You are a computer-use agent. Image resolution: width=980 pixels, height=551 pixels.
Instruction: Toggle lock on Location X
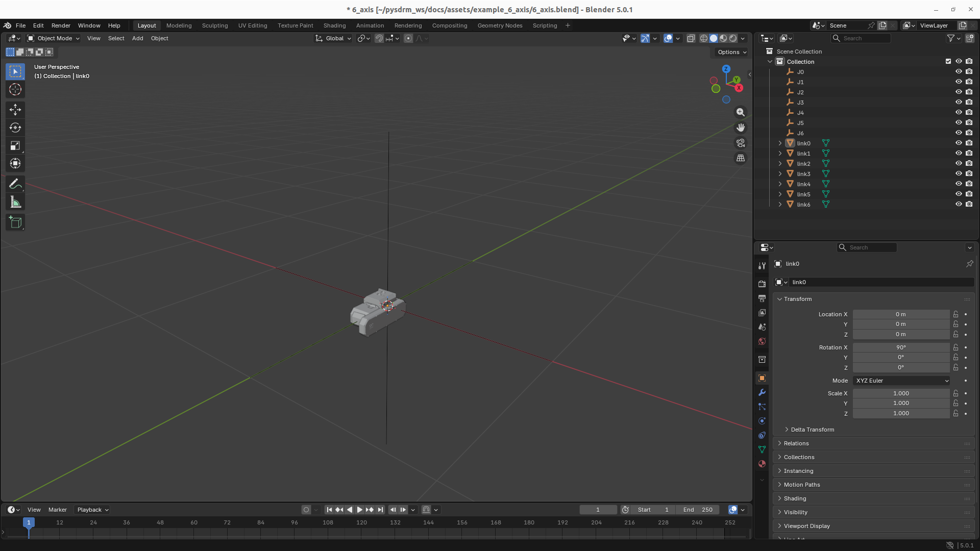click(x=955, y=314)
